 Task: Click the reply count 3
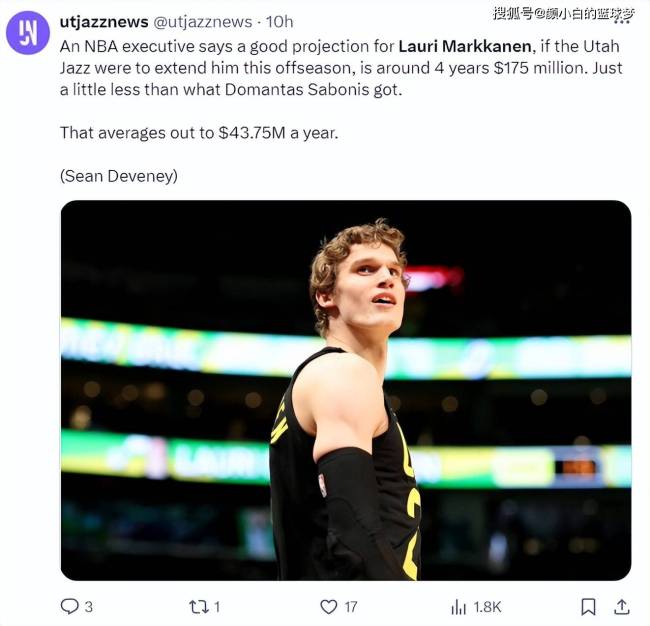tap(89, 606)
